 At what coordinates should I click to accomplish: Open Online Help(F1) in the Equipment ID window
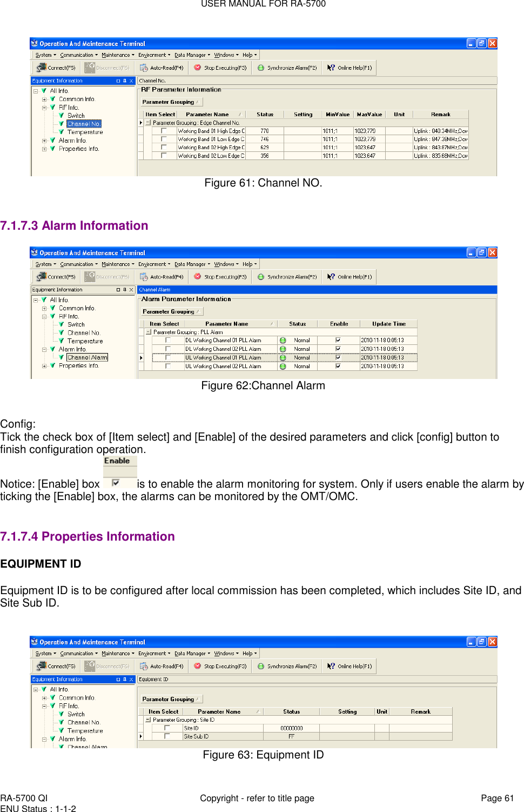tap(350, 666)
